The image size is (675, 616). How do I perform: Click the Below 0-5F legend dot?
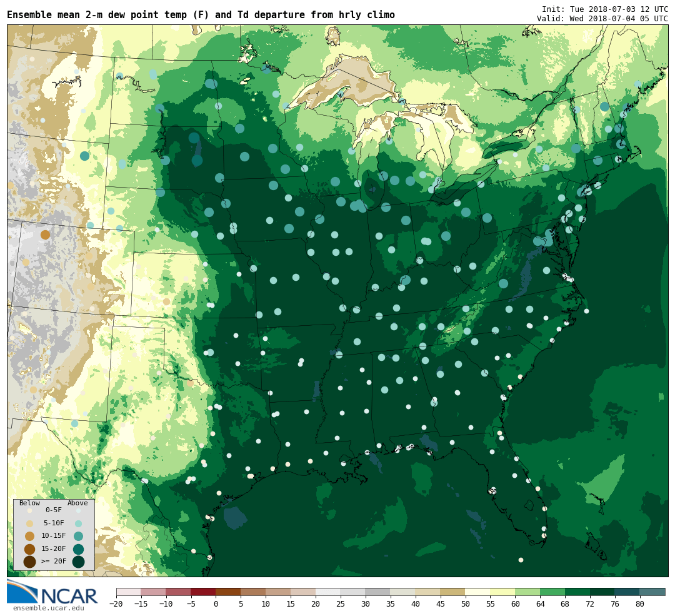(x=30, y=510)
